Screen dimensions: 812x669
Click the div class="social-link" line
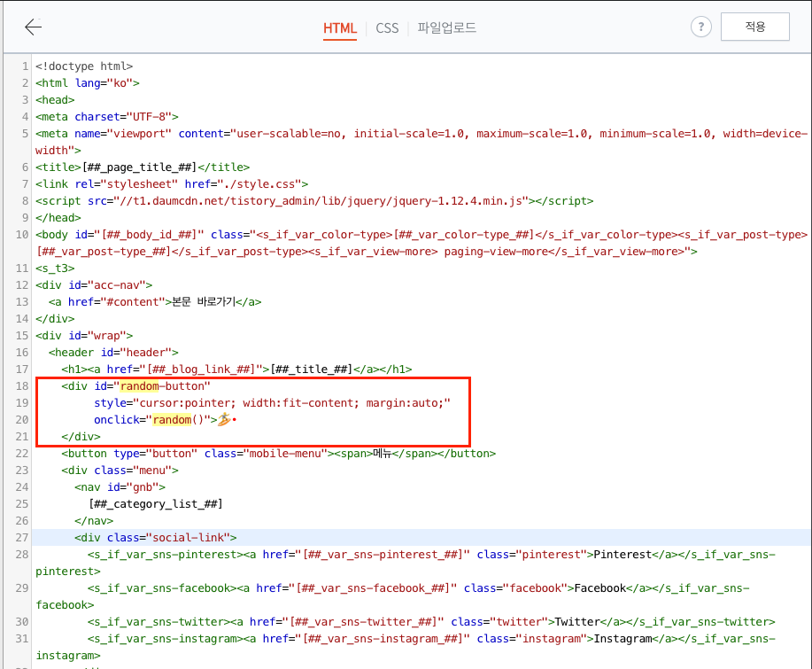coord(155,538)
